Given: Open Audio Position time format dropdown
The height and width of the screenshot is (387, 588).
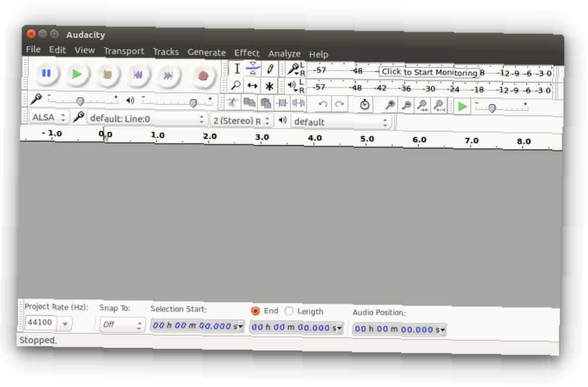Looking at the screenshot, I should click(443, 330).
